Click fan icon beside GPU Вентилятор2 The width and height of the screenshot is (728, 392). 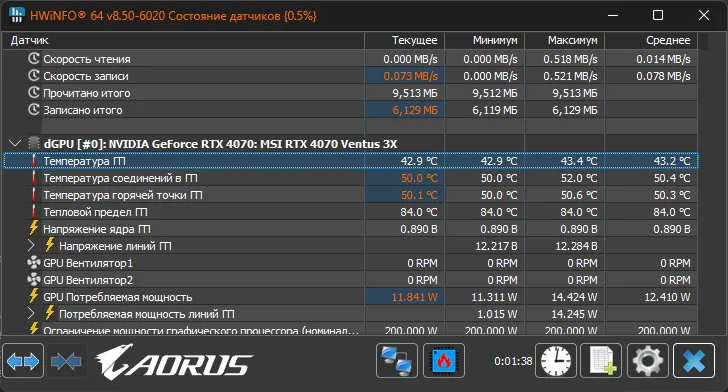(x=33, y=280)
